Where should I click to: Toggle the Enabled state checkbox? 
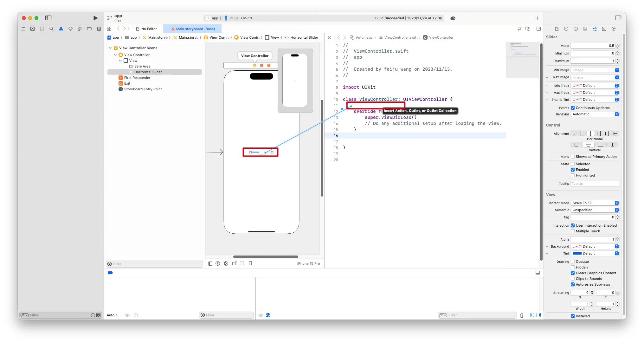tap(573, 170)
